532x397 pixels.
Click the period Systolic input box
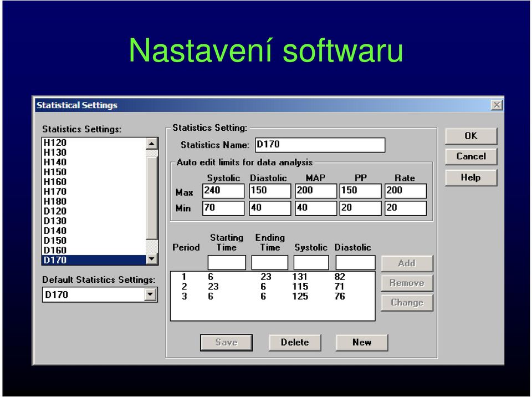click(x=311, y=263)
